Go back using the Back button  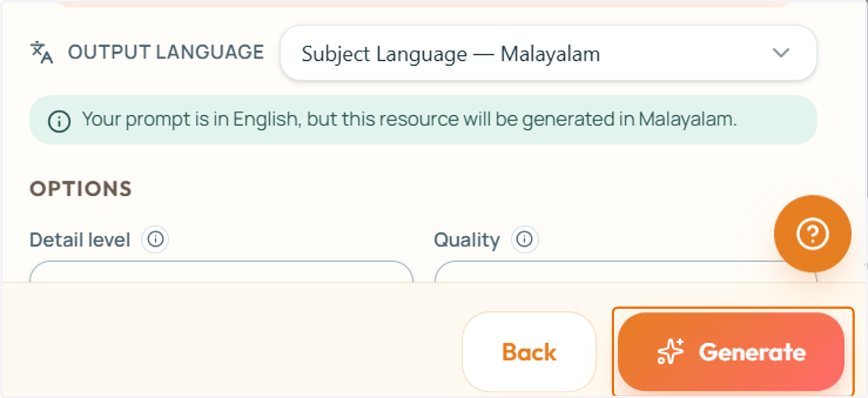tap(529, 352)
